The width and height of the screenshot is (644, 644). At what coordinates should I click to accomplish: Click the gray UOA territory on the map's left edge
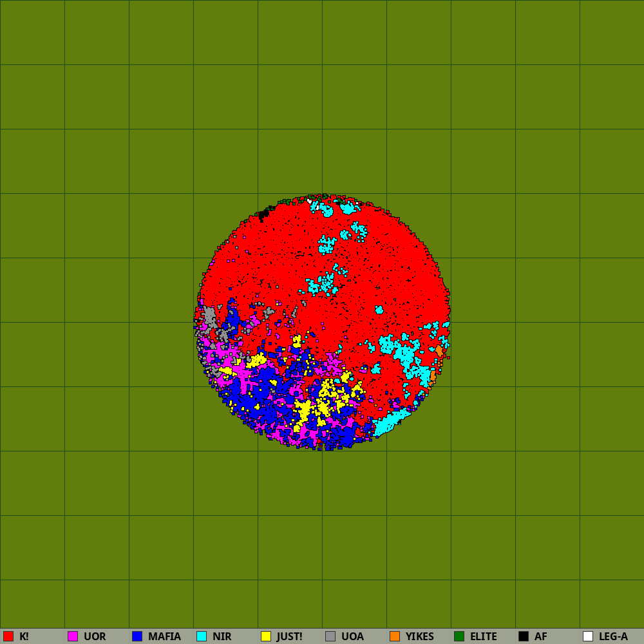209,317
